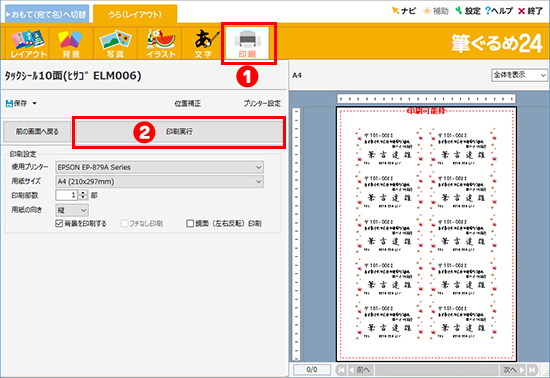The height and width of the screenshot is (378, 550).
Task: Select the うら(レイアウト) tab
Action: pos(135,14)
